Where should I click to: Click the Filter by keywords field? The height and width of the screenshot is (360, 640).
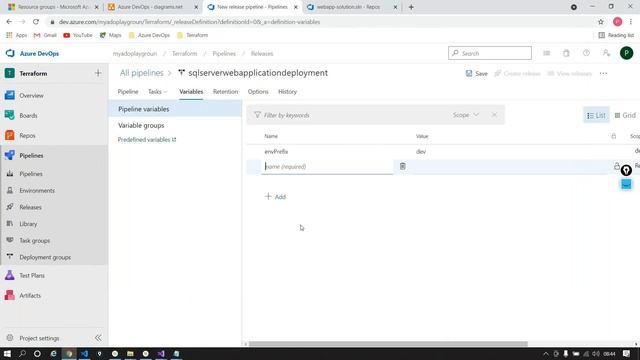[x=351, y=115]
